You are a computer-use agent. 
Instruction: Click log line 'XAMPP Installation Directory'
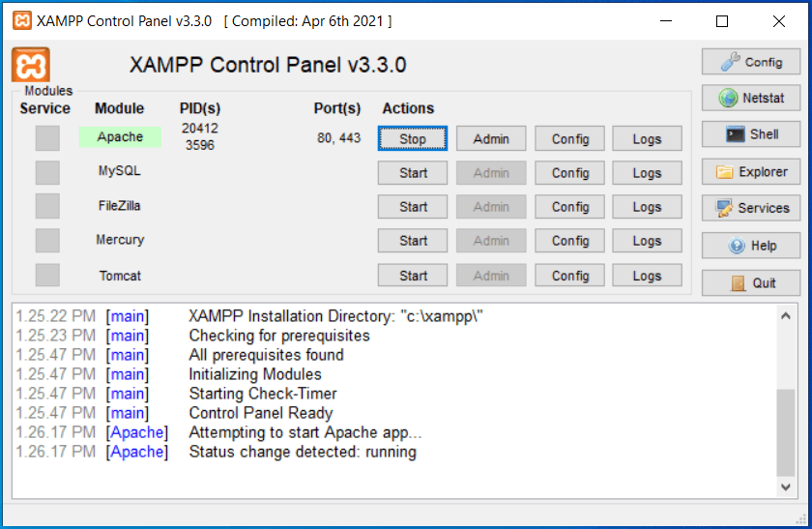pos(335,316)
